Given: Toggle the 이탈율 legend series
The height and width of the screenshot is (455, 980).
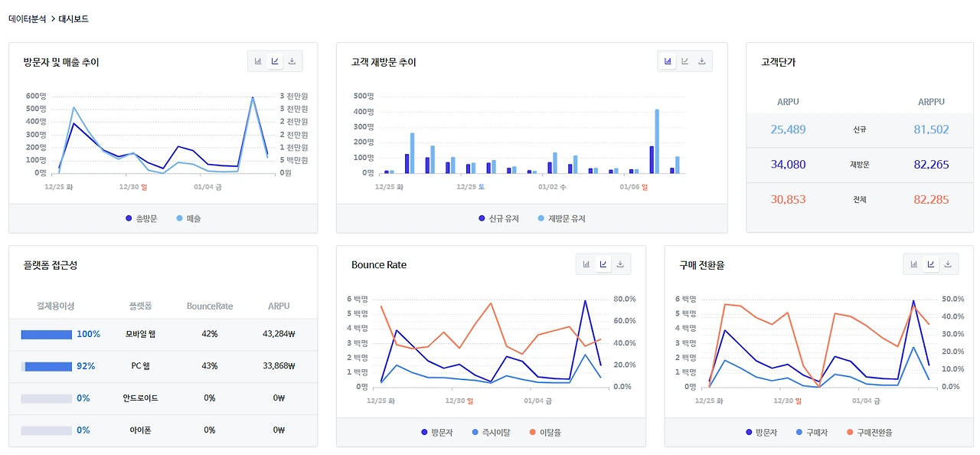Looking at the screenshot, I should click(x=545, y=432).
